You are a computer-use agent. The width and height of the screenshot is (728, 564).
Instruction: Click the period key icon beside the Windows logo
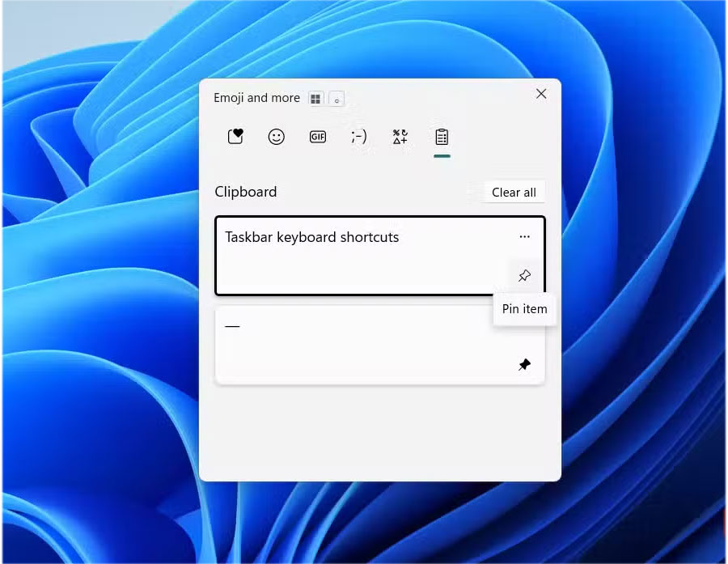pos(336,99)
